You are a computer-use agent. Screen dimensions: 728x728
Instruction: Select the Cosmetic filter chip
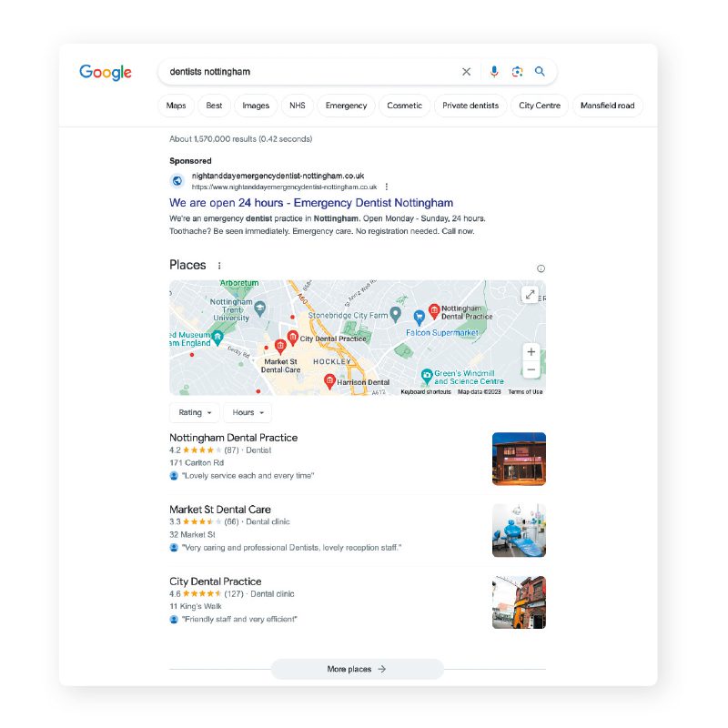click(405, 106)
